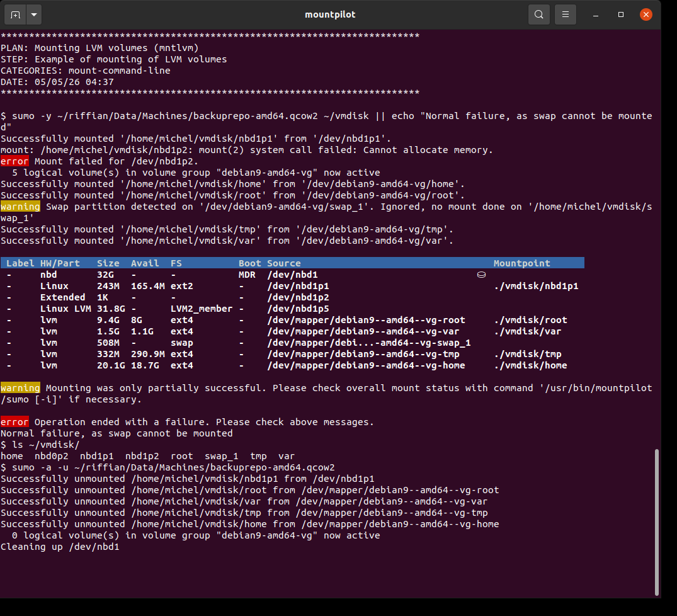Maximize the mountpilot window
This screenshot has width=677, height=616.
621,14
